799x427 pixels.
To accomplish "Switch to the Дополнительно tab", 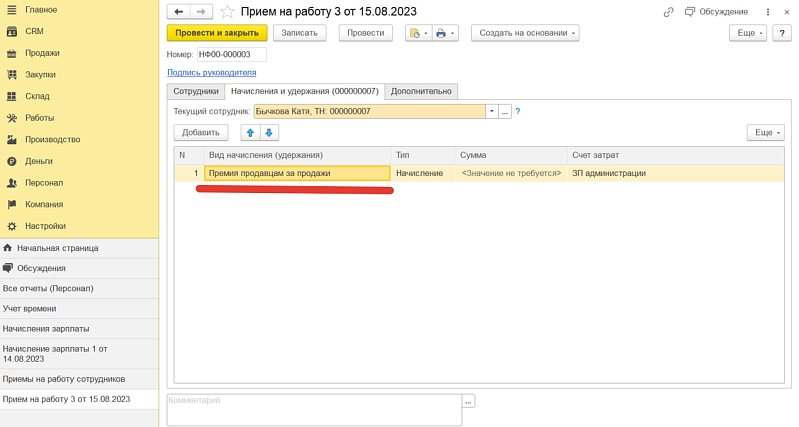I will tap(421, 91).
